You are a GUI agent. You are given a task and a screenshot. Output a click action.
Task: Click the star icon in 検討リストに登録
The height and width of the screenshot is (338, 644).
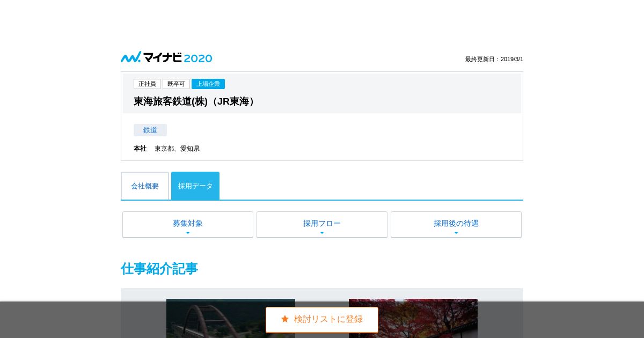285,319
